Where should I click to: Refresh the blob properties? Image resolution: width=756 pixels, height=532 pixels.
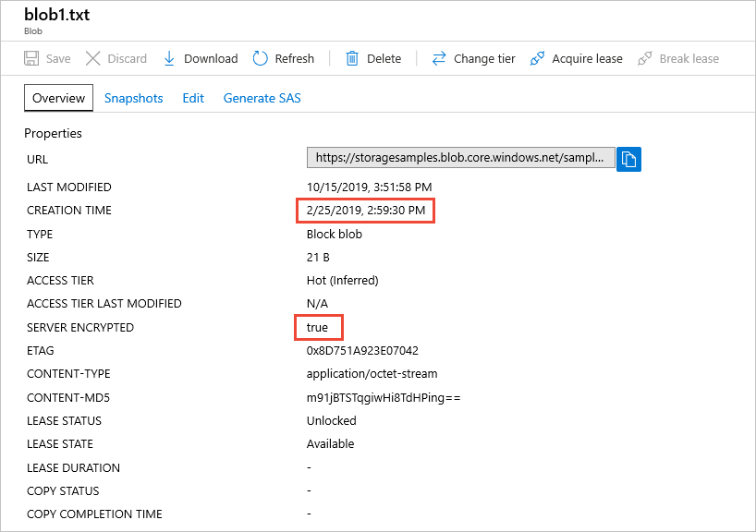coord(284,58)
